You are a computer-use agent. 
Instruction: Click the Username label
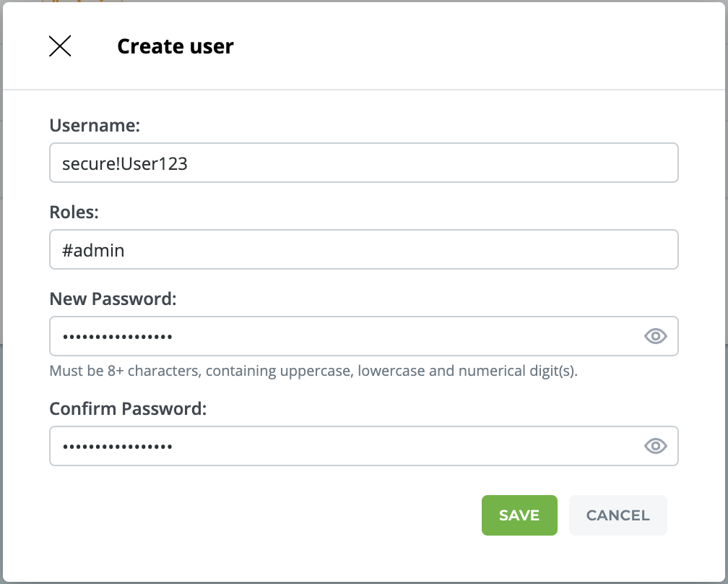coord(94,126)
